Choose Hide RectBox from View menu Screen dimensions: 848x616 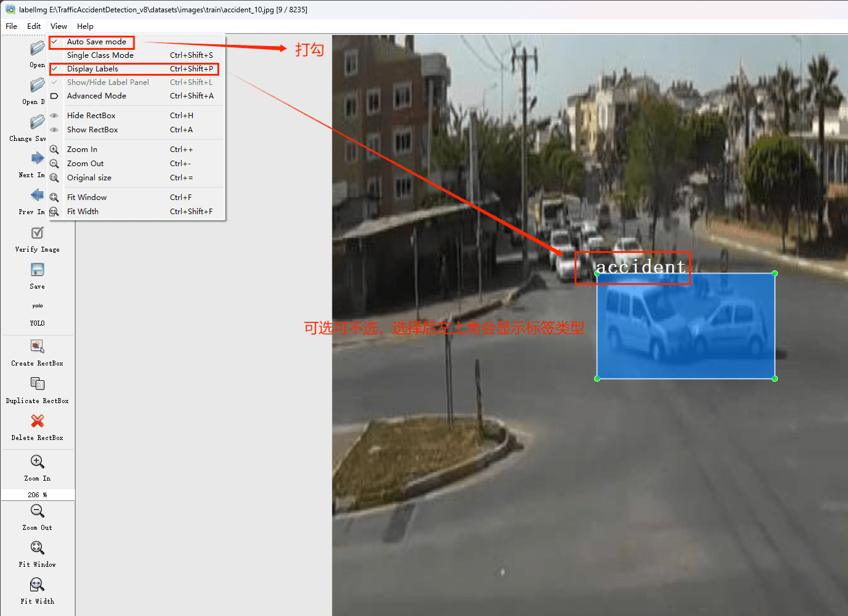tap(91, 116)
